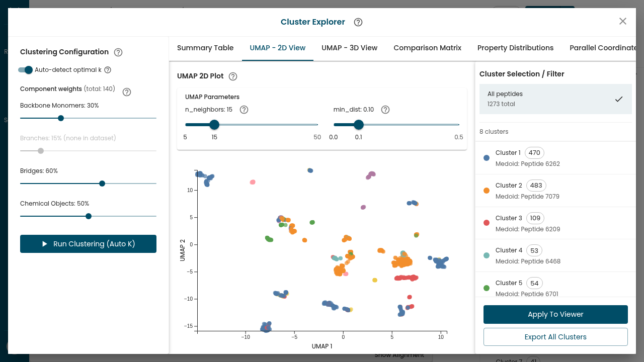Screen dimensions: 644x362
Task: Click help icon next to Clustering Configuration
Action: [x=118, y=52]
